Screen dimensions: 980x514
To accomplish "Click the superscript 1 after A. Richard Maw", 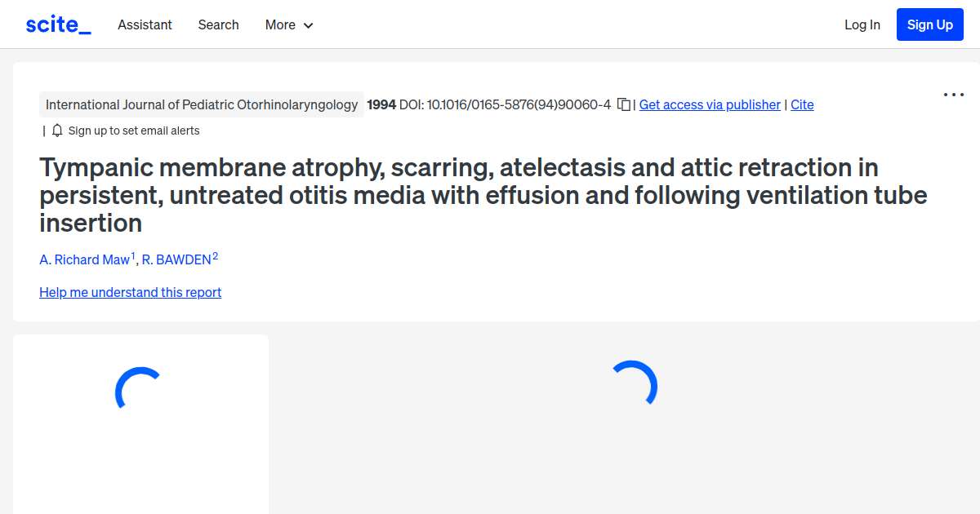I will click(x=131, y=255).
